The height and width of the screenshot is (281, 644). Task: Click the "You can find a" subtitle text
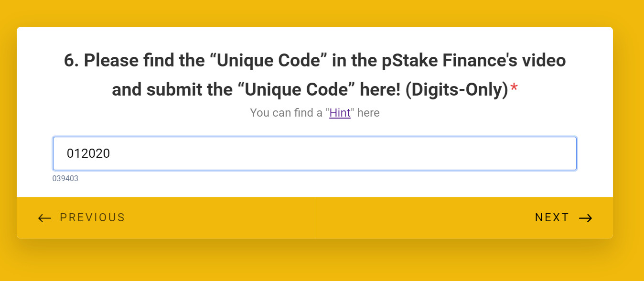point(286,113)
